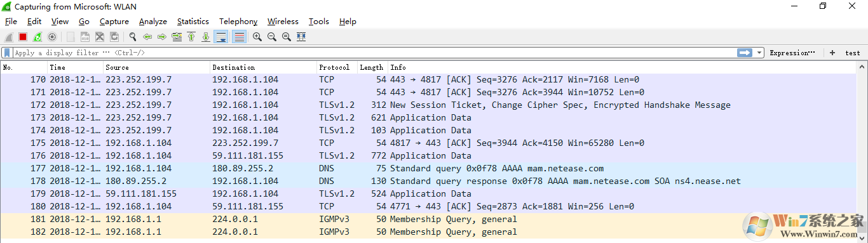Toggle packet list colorization
The image size is (868, 243).
tap(239, 37)
